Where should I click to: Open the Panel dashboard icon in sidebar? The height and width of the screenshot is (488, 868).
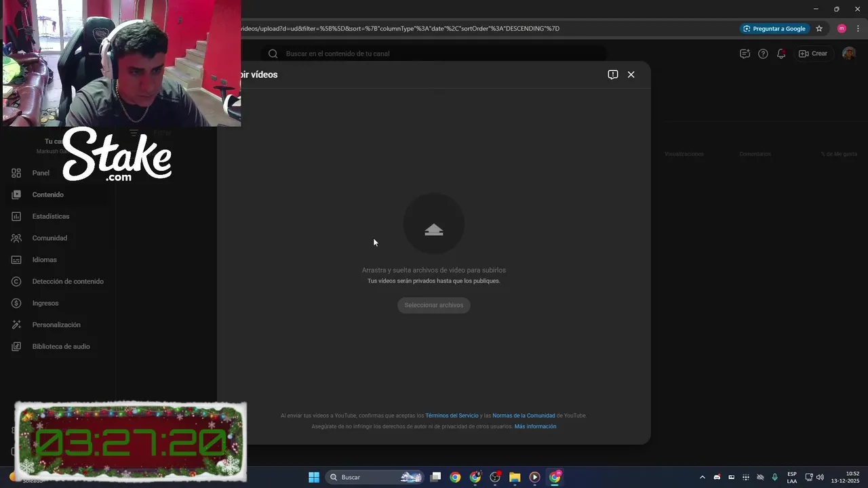16,173
